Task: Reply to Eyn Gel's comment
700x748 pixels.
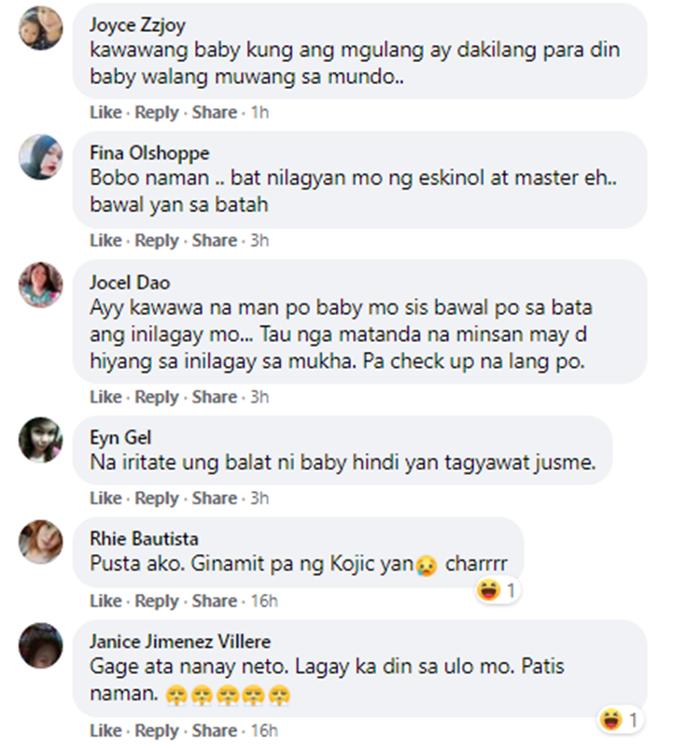Action: pos(157,499)
